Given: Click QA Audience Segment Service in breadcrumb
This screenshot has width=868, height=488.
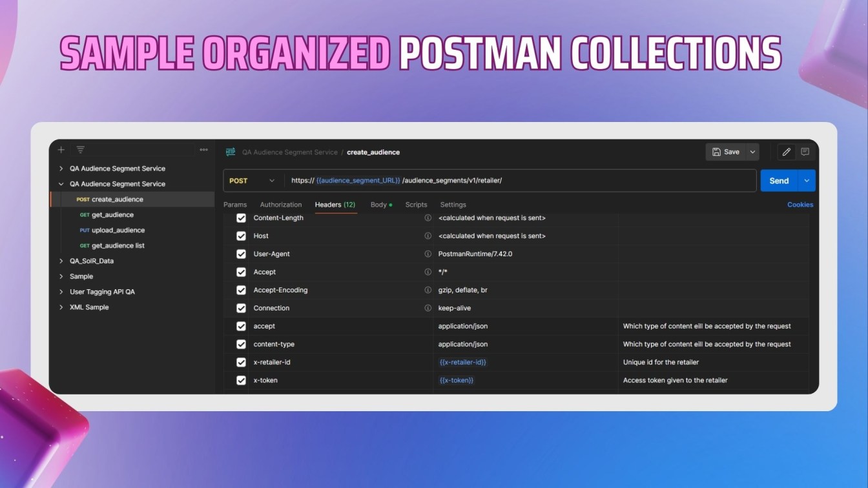Looking at the screenshot, I should 290,152.
